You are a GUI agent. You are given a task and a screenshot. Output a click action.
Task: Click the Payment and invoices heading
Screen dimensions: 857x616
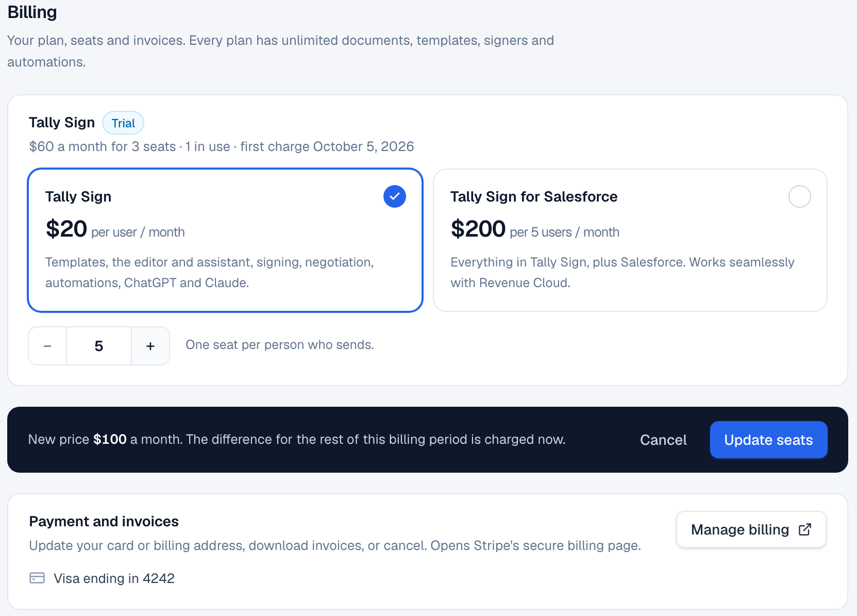pos(104,521)
